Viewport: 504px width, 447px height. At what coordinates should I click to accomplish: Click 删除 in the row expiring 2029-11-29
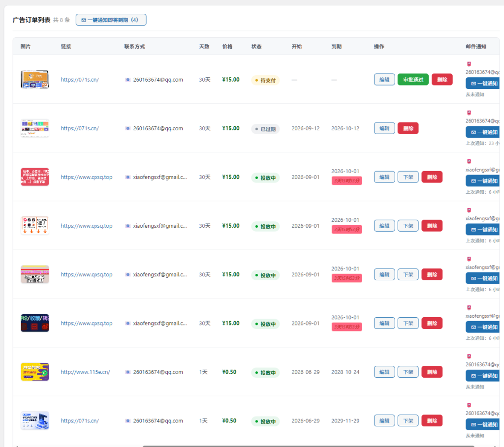pyautogui.click(x=432, y=420)
